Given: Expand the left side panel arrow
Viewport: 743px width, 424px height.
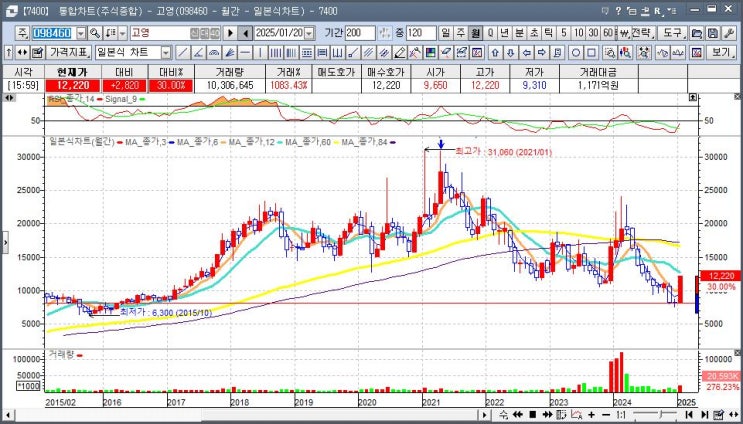Looking at the screenshot, I should 5,243.
